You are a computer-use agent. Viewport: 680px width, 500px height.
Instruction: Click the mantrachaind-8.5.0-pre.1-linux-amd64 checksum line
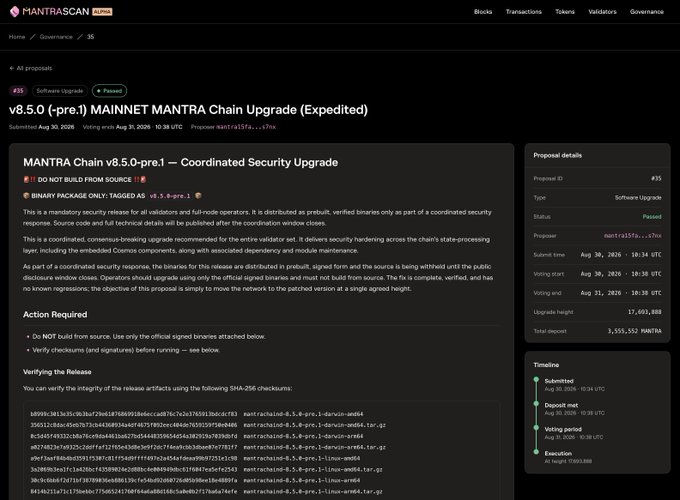(195, 458)
